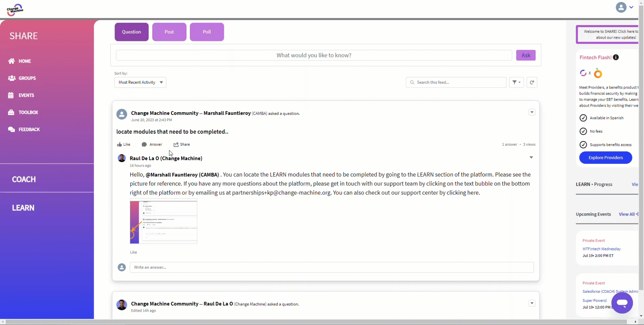Image resolution: width=644 pixels, height=325 pixels.
Task: Open GROUPS in the sidebar
Action: (22, 78)
